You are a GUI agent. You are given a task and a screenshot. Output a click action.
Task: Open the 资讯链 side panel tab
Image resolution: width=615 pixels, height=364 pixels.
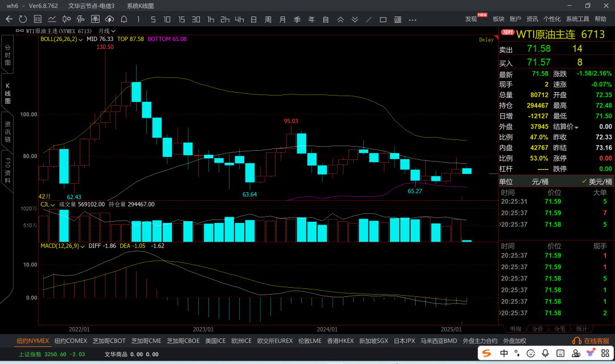[x=7, y=132]
